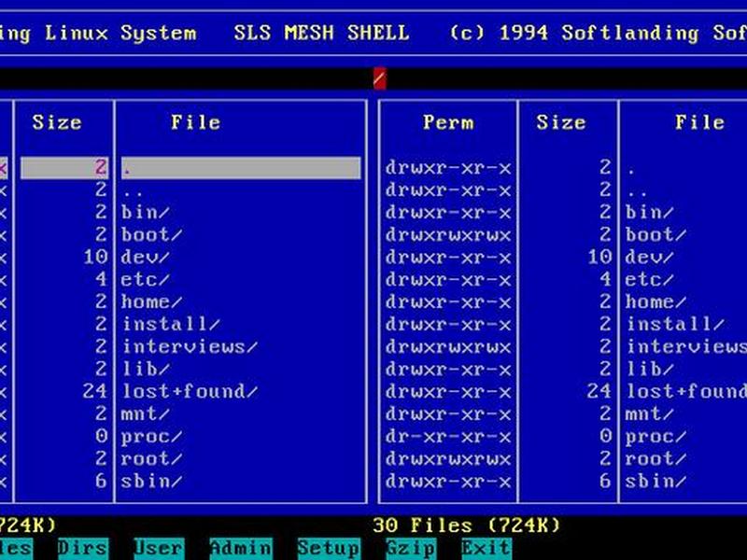Select interviews directory in the right panel
Viewport: 747px width, 560px height.
[686, 346]
